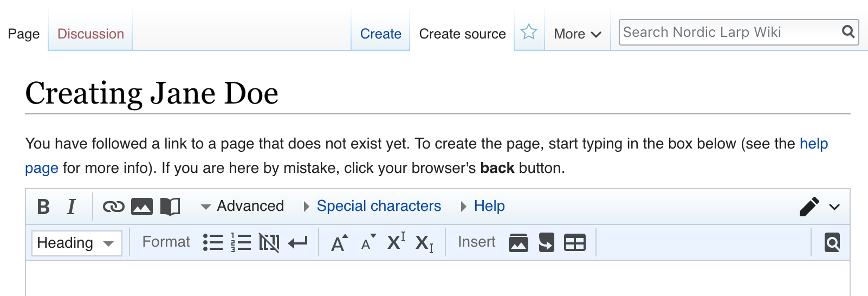
Task: Insert a bulleted list
Action: [213, 242]
